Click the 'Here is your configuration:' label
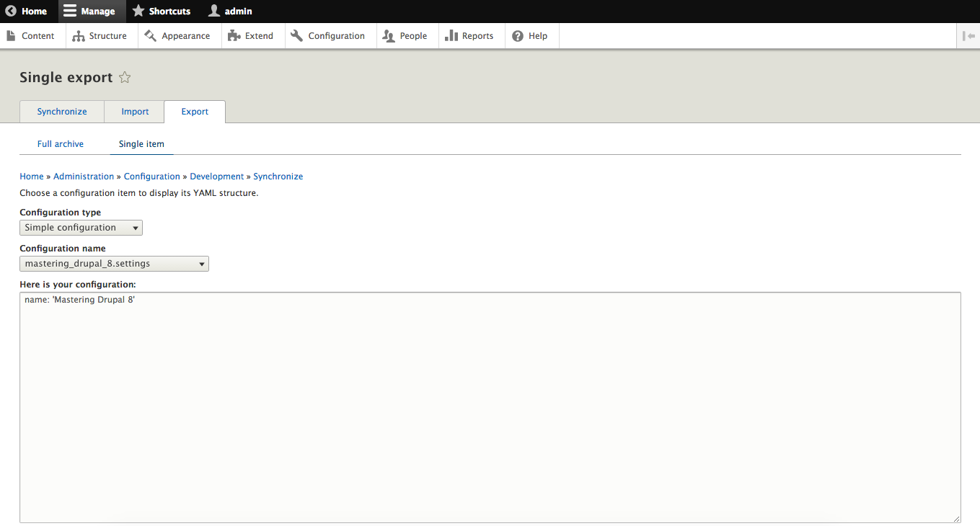 pyautogui.click(x=78, y=285)
